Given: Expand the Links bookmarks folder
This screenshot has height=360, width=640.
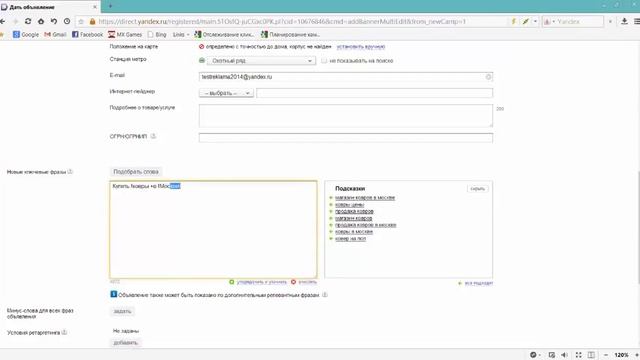Looking at the screenshot, I should tap(181, 35).
